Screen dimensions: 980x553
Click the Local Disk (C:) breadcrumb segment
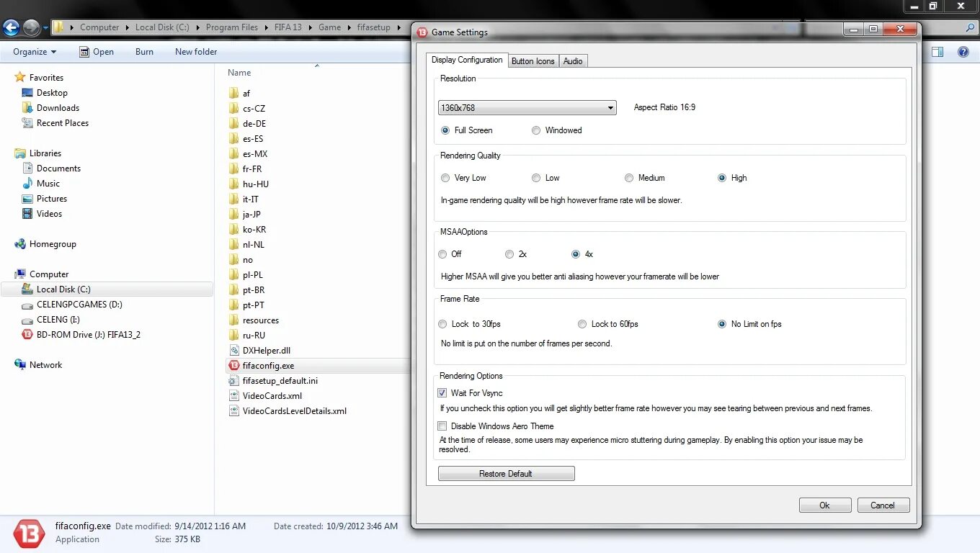162,27
